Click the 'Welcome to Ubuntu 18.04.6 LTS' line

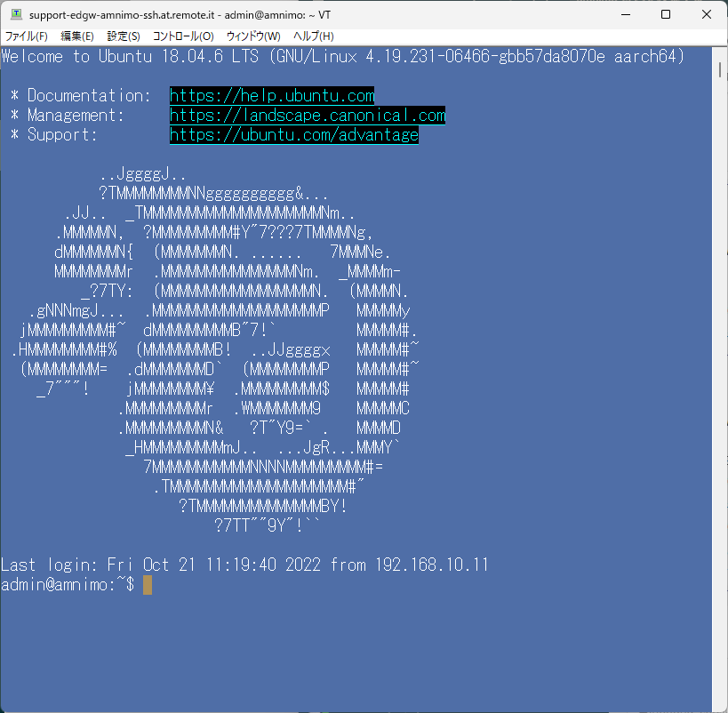click(342, 57)
